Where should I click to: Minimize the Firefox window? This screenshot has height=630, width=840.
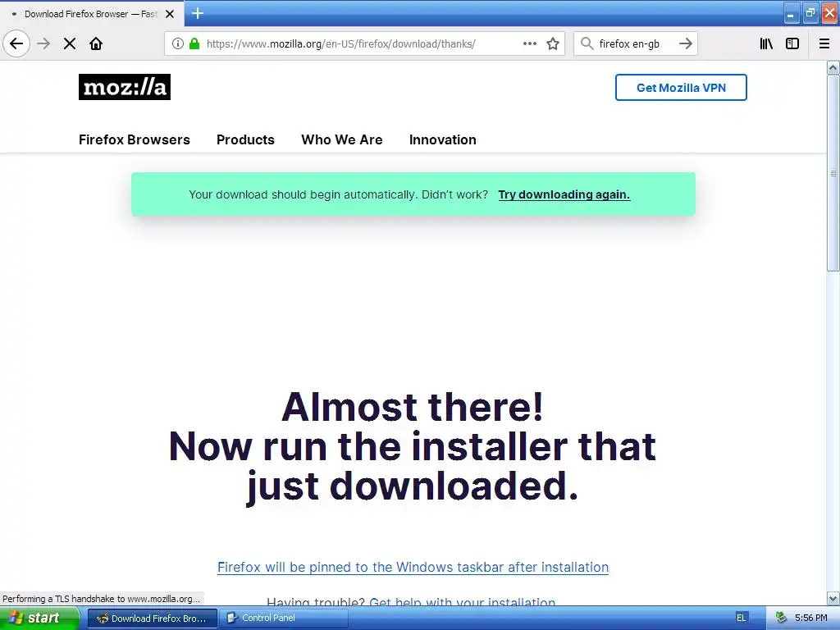point(792,13)
